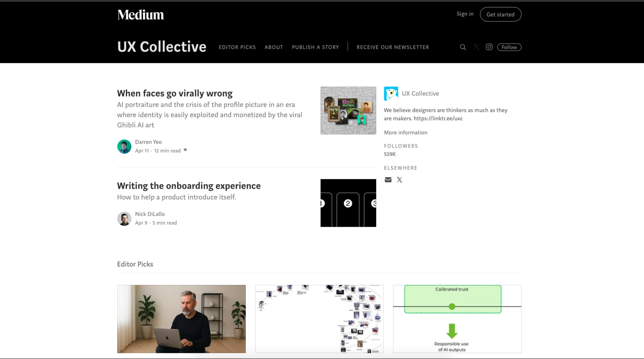Click author name Darren Yeo
644x359 pixels.
pyautogui.click(x=148, y=142)
